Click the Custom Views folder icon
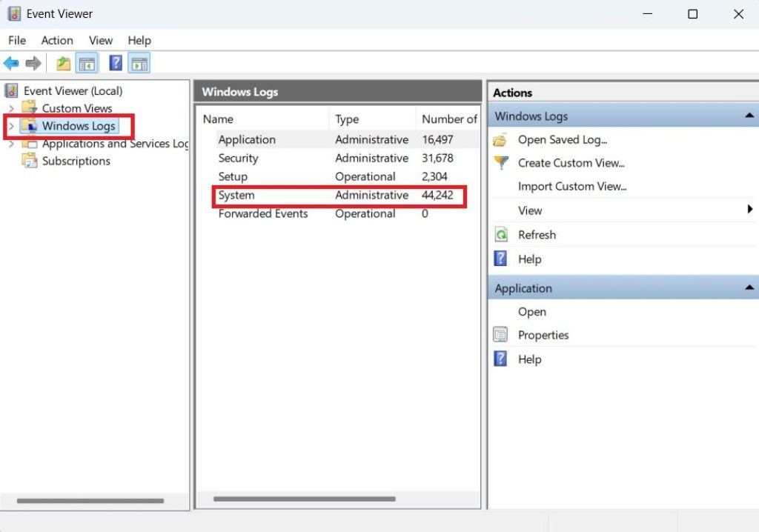 30,107
